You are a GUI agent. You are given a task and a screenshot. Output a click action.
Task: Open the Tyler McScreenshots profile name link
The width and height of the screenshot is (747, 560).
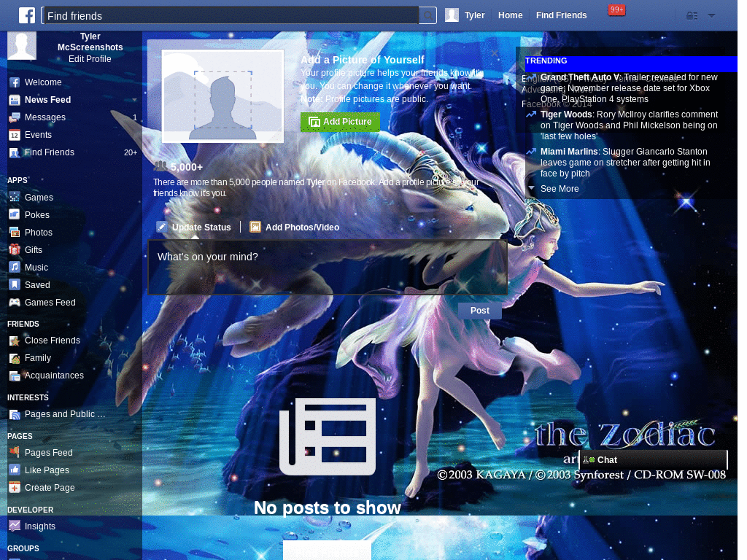click(x=90, y=42)
